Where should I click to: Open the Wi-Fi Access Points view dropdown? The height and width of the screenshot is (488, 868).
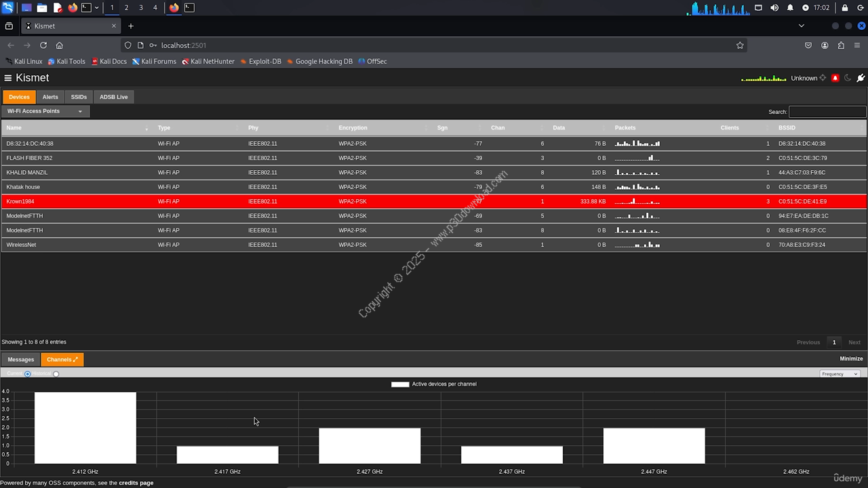(x=45, y=111)
